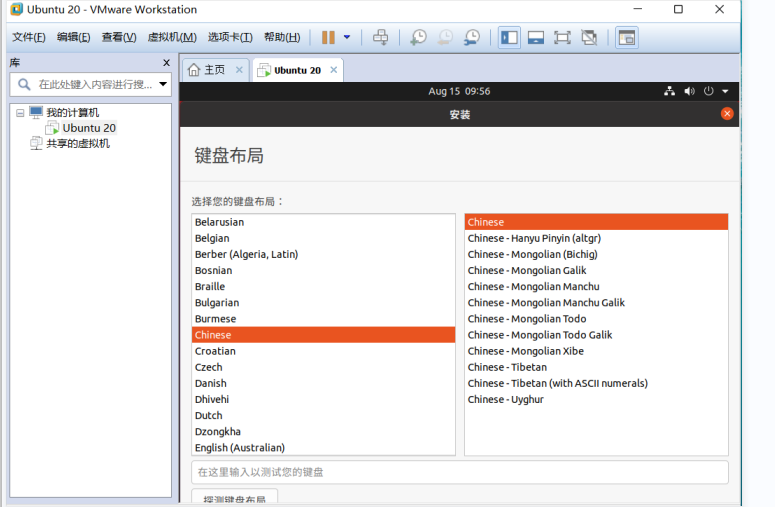Select 共享的虚拟机 in the library tree
775x507 pixels.
point(78,143)
